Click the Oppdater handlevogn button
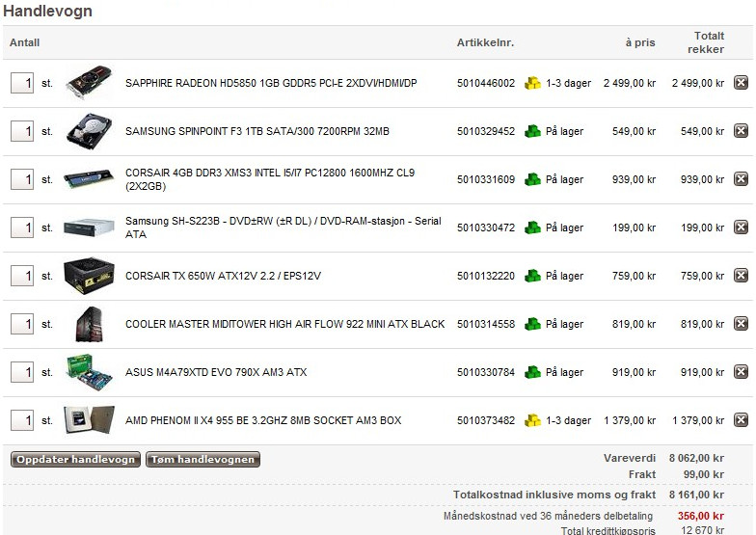This screenshot has width=756, height=535. point(75,459)
